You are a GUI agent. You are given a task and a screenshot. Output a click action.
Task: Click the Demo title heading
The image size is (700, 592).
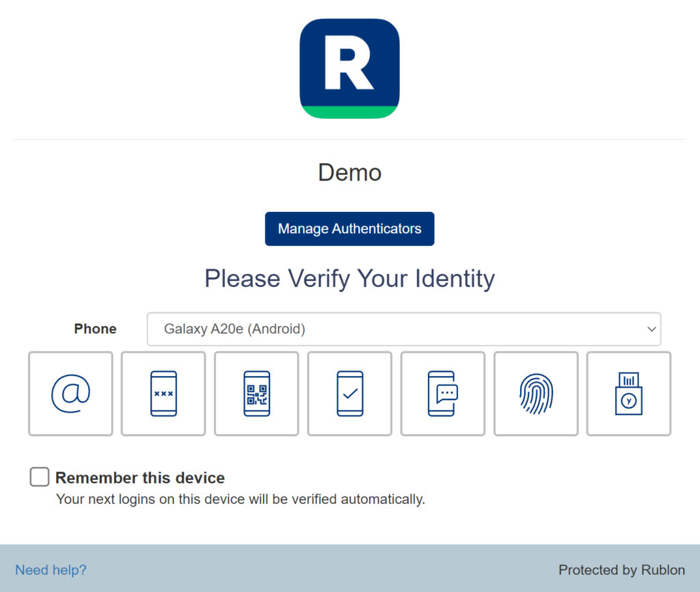pyautogui.click(x=349, y=172)
